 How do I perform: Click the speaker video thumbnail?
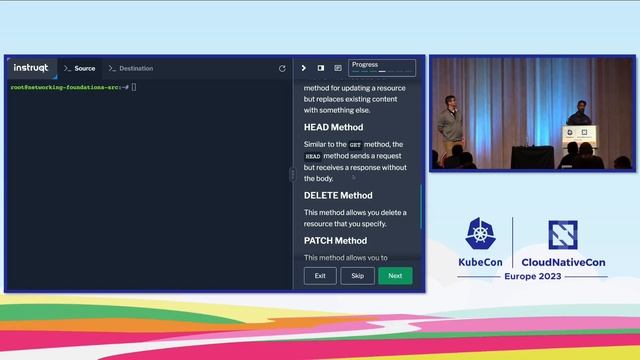pyautogui.click(x=533, y=113)
